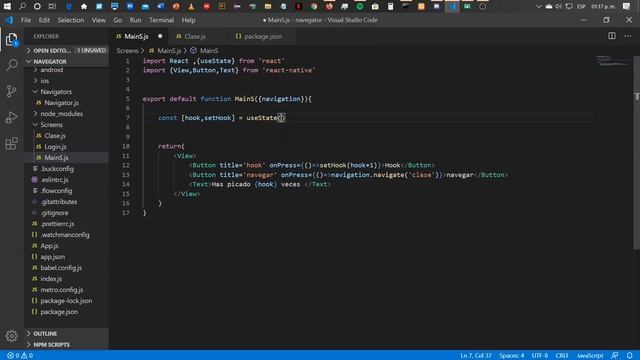Click the feedback icon in status bar
The height and width of the screenshot is (360, 640).
[x=615, y=356]
